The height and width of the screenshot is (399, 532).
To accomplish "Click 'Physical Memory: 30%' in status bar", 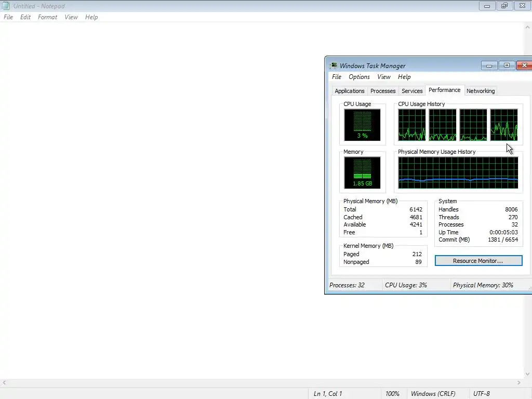I will (x=483, y=285).
